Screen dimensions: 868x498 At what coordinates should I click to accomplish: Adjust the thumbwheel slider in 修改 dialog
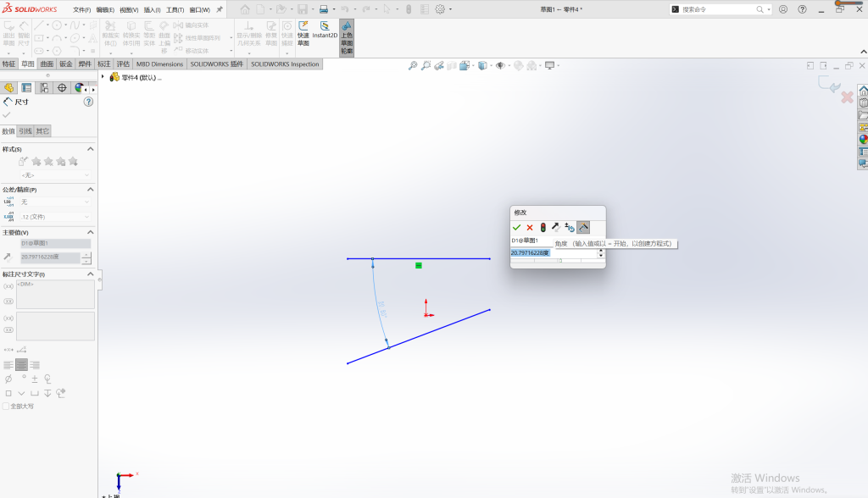[x=558, y=261]
